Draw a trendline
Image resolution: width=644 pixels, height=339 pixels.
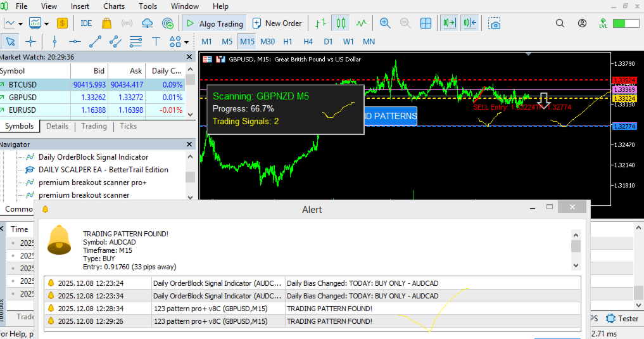95,41
